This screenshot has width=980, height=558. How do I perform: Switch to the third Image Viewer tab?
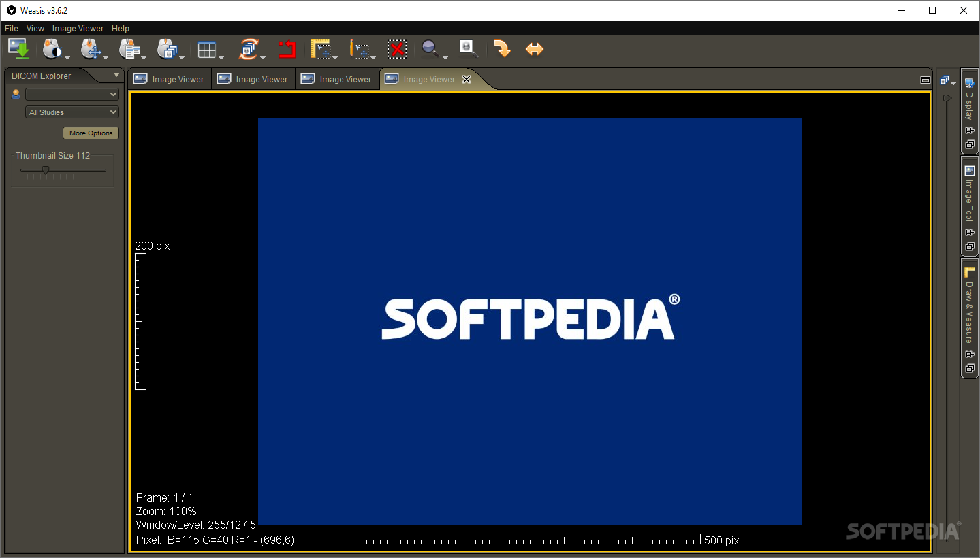click(x=336, y=79)
